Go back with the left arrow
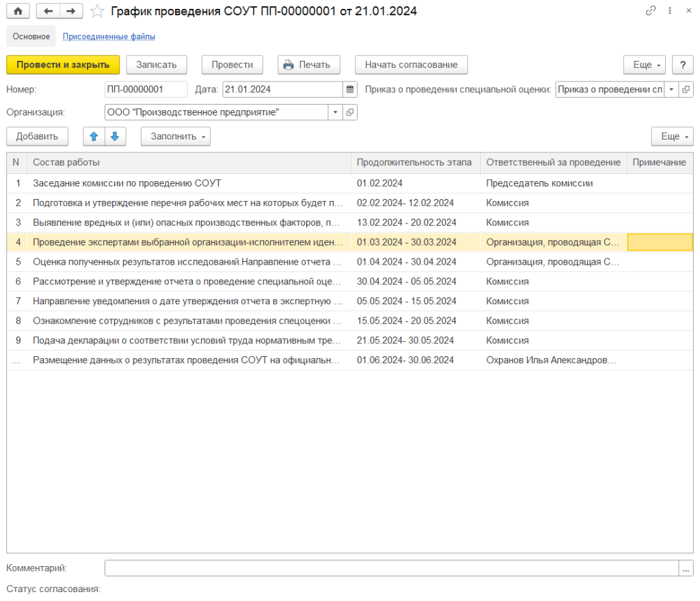Screen dimensions: 700x601 [48, 11]
